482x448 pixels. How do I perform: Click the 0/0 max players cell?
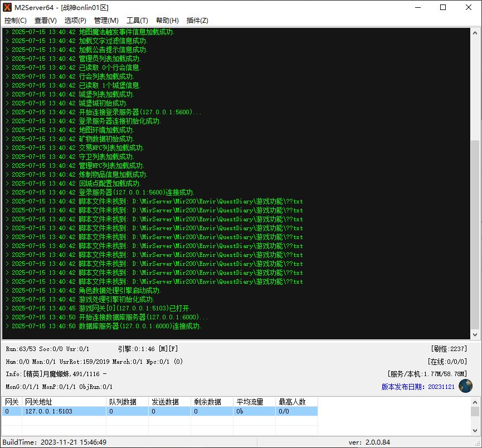click(296, 411)
